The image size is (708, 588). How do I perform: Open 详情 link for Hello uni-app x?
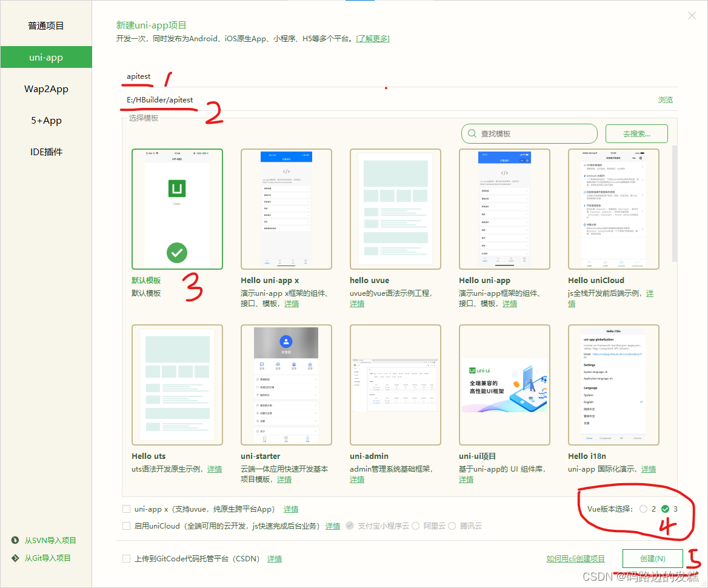pyautogui.click(x=291, y=304)
